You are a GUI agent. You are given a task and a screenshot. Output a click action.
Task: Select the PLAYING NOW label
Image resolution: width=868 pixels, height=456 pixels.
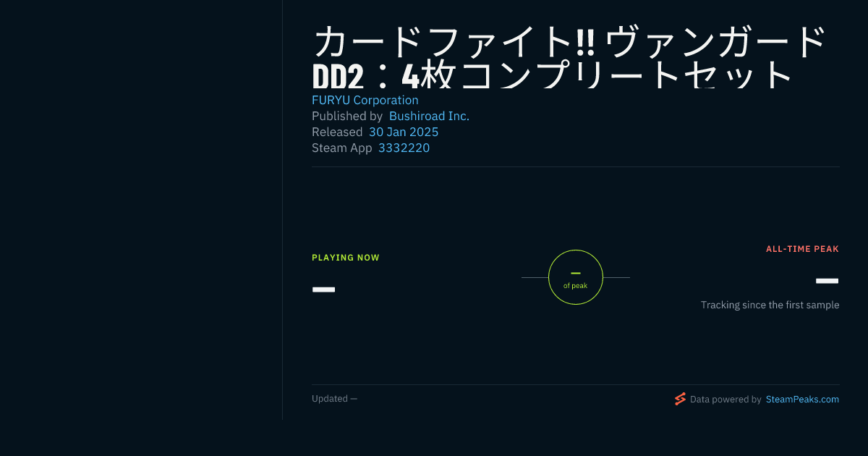346,258
